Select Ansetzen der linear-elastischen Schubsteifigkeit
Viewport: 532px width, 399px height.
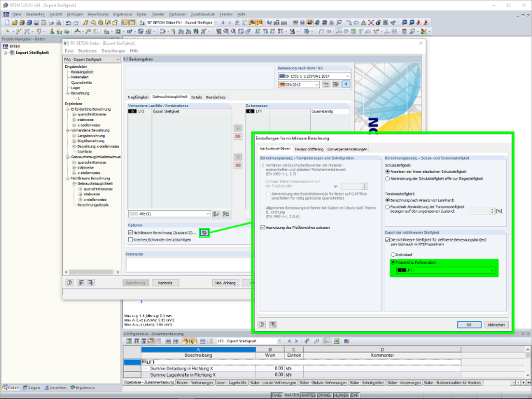point(388,171)
